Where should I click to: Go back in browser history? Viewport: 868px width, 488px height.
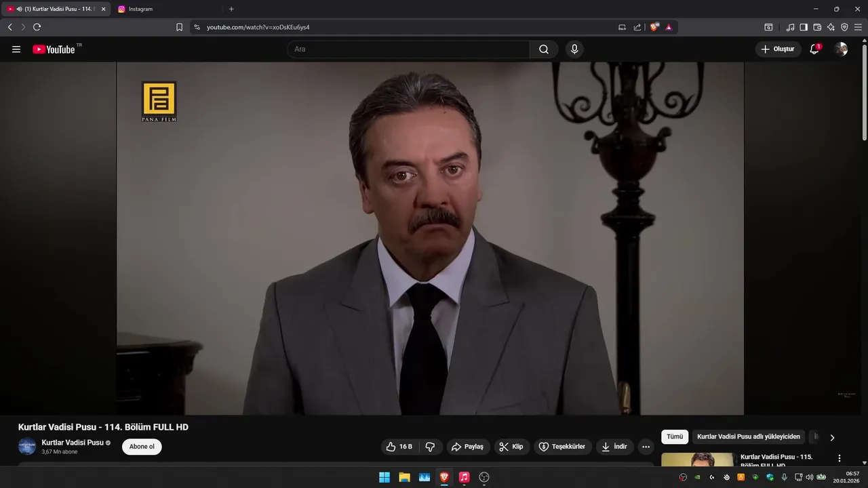pos(10,27)
